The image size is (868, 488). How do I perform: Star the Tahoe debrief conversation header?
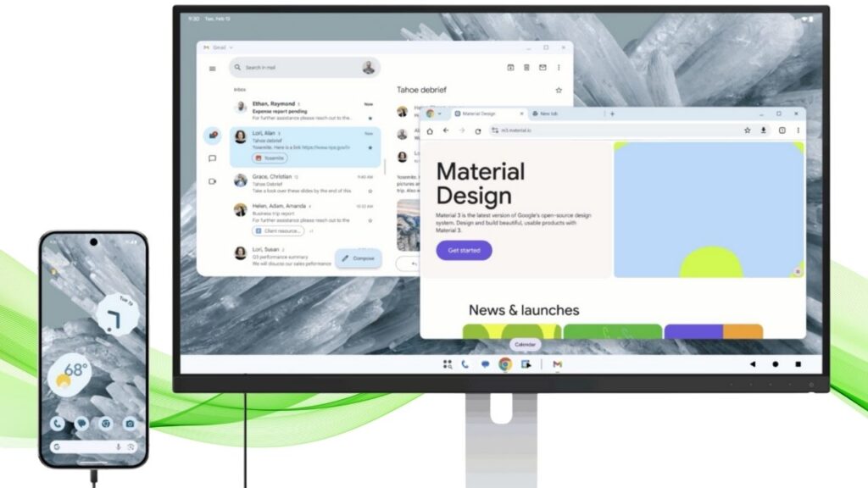coord(559,90)
